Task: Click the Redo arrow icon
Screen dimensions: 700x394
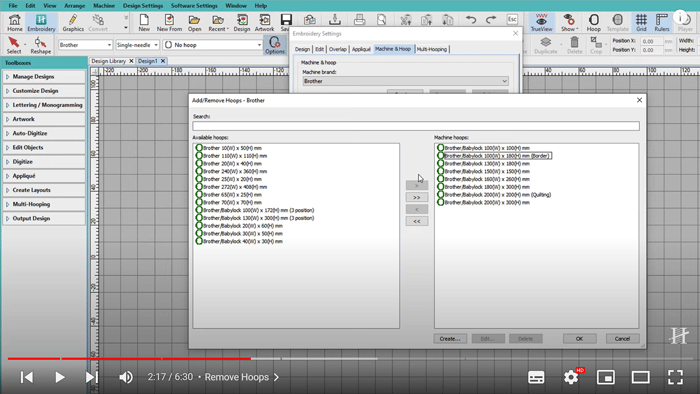Action: 491,20
